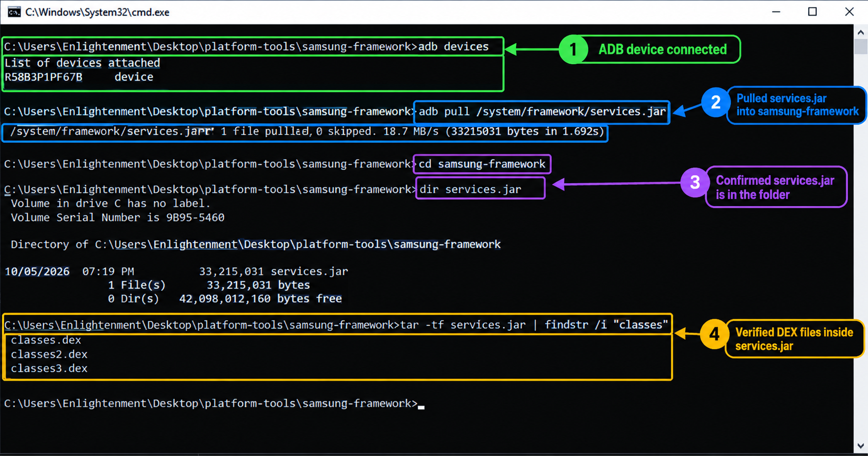Click the "1 File(s) 33,215,031 bytes" line
The height and width of the screenshot is (456, 868).
[209, 285]
